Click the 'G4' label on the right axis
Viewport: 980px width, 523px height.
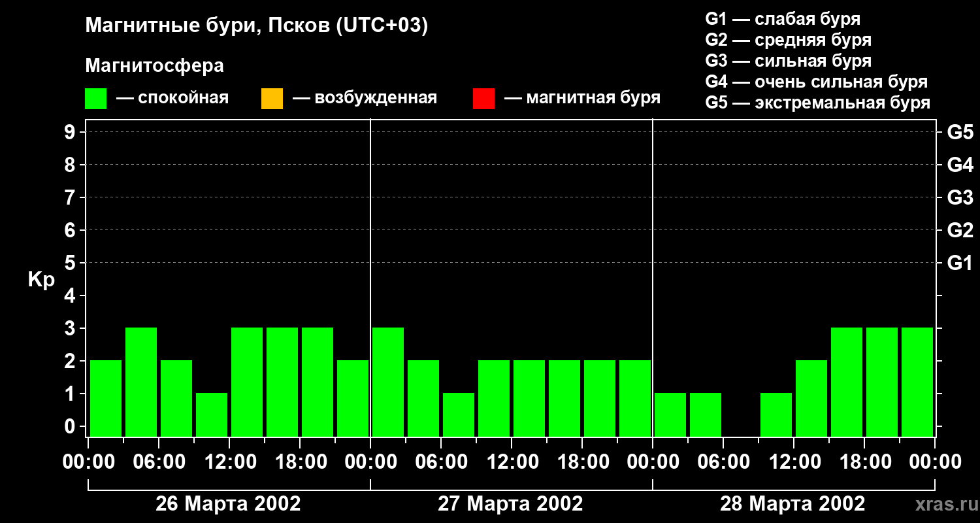[x=960, y=165]
